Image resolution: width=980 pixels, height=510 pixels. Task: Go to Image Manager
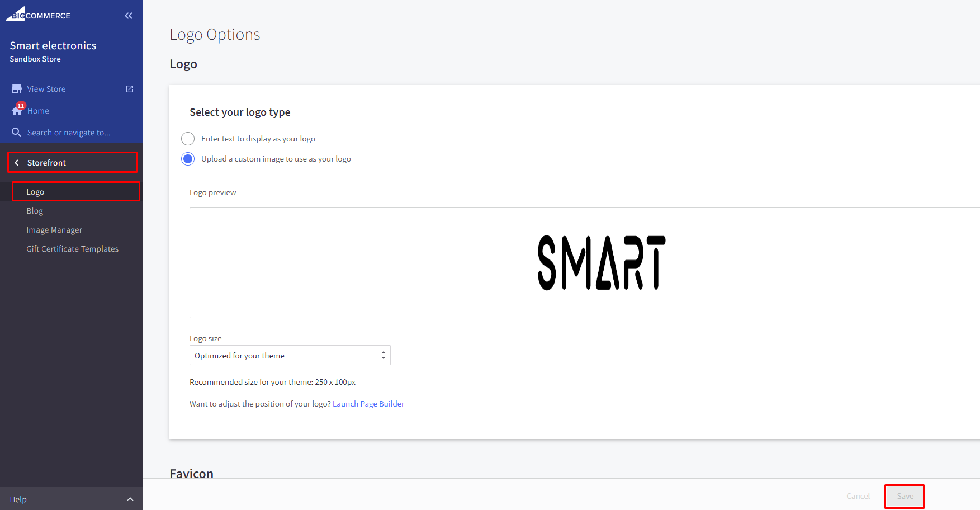point(54,230)
